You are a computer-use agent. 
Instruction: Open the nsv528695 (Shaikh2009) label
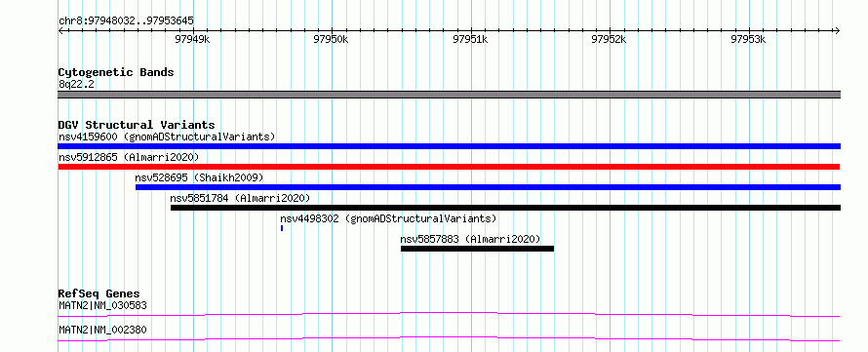point(199,177)
